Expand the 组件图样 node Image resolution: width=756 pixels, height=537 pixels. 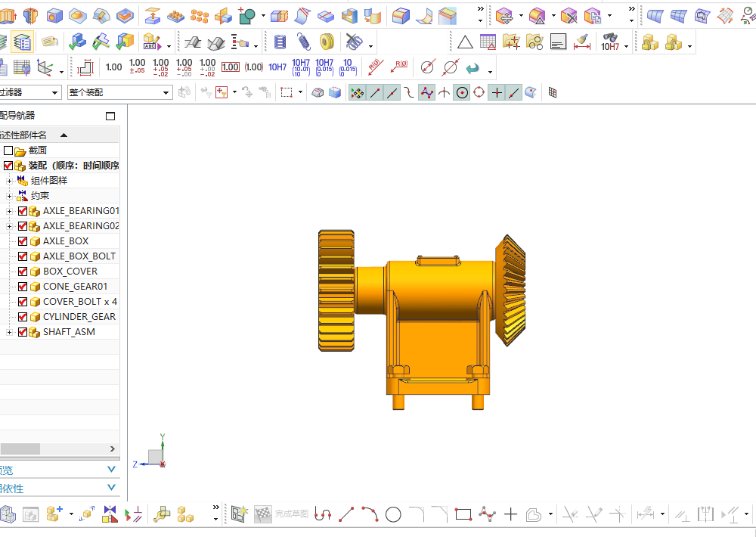(x=9, y=181)
